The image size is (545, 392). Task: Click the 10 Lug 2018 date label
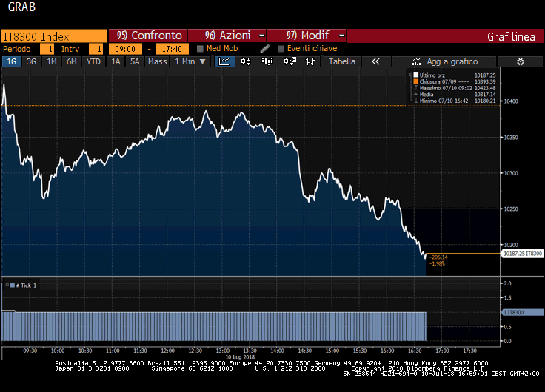240,357
